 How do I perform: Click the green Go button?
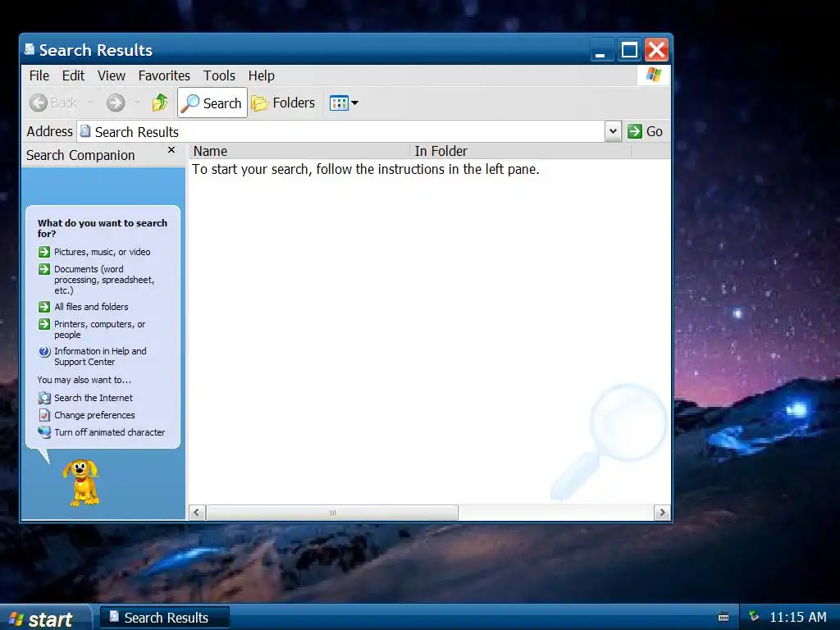tap(646, 131)
